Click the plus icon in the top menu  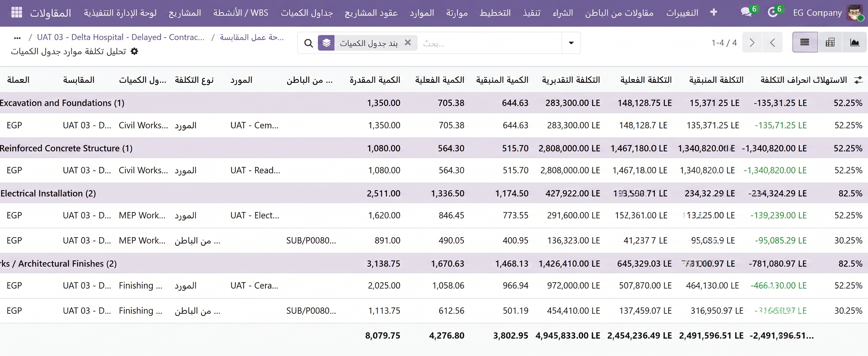tap(713, 12)
